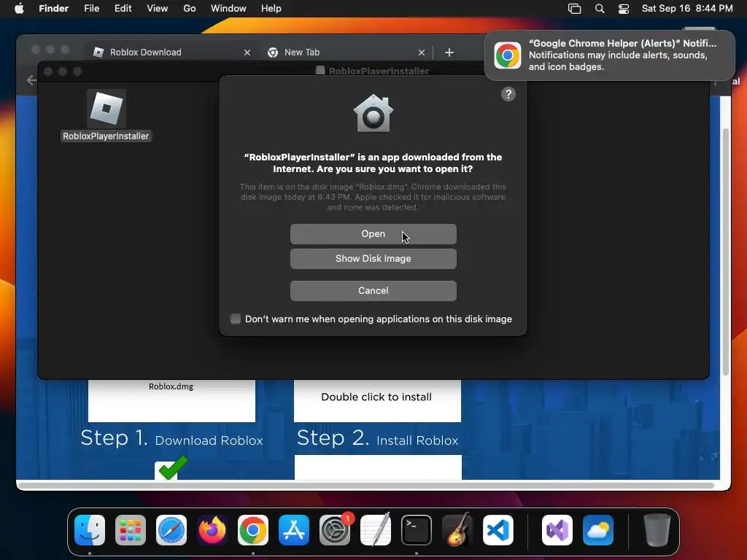This screenshot has width=747, height=560.
Task: Open the View menu
Action: point(158,9)
